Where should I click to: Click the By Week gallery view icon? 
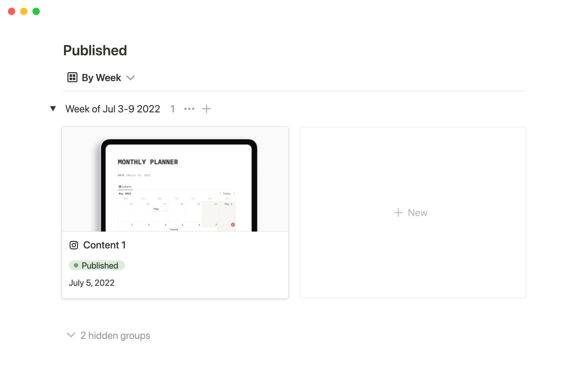pyautogui.click(x=72, y=78)
